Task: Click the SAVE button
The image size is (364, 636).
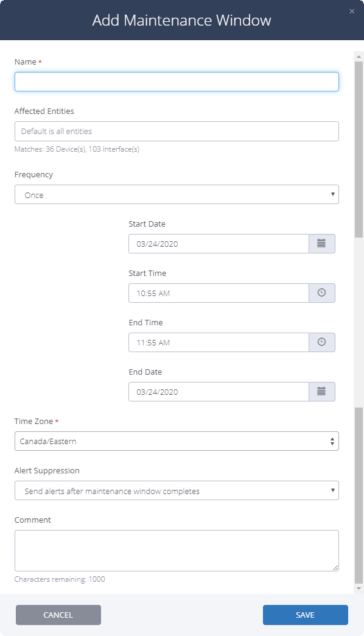Action: click(306, 615)
